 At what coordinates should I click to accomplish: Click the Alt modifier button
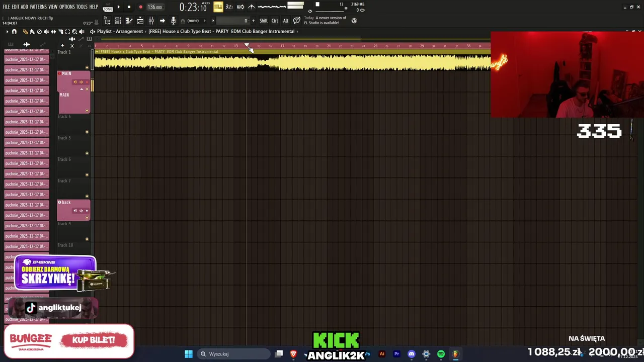pyautogui.click(x=286, y=21)
